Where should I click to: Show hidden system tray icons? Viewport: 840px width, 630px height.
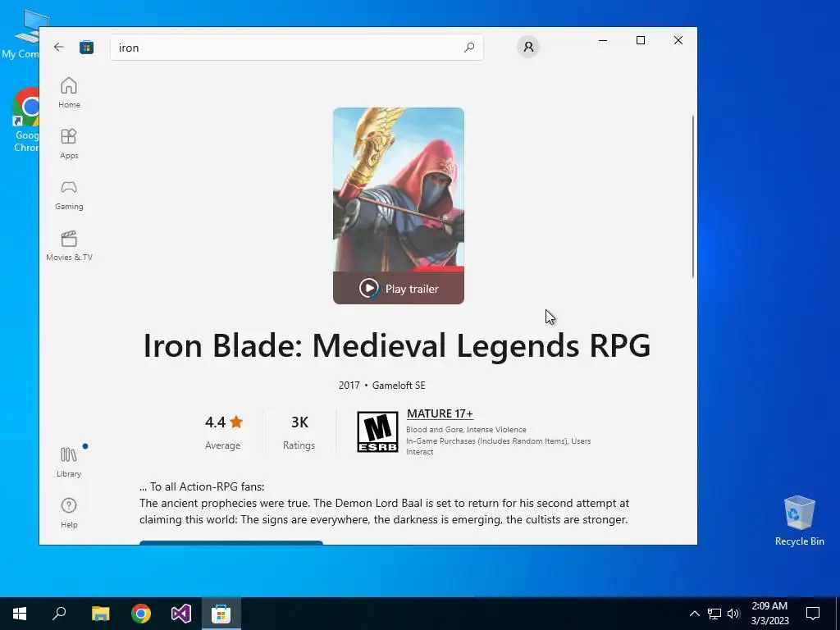(x=694, y=614)
